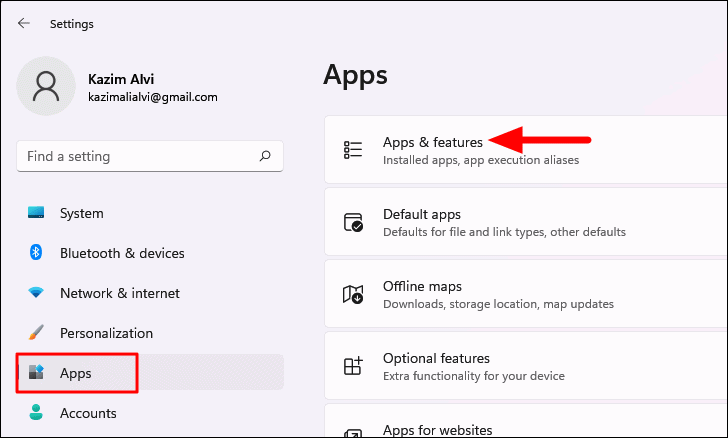The image size is (728, 438).
Task: Click the System monitor icon
Action: click(x=36, y=213)
